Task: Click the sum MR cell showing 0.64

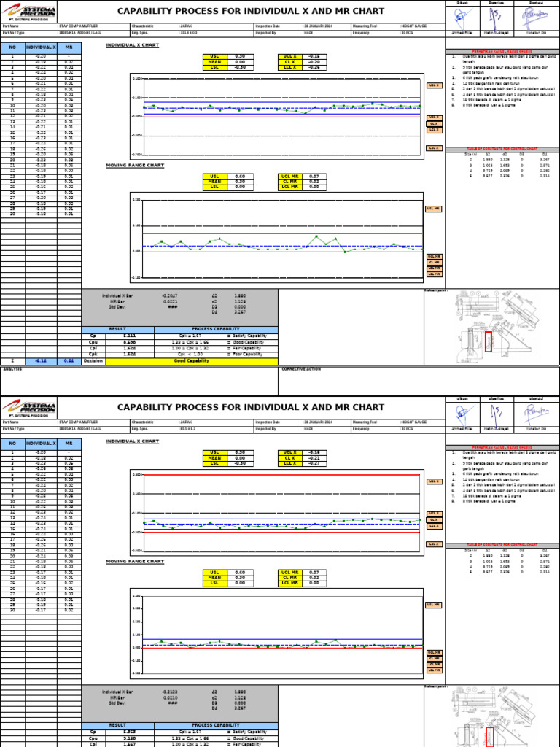Action: pyautogui.click(x=69, y=361)
